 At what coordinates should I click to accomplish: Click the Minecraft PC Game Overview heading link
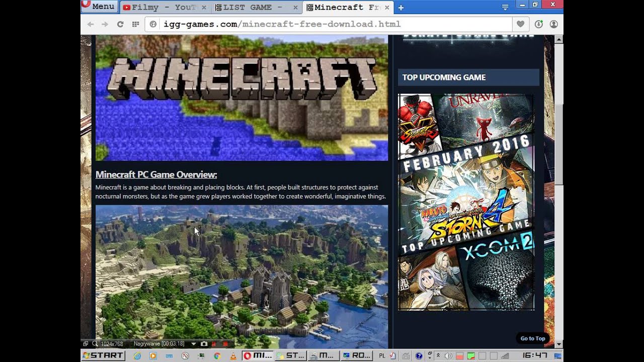pos(156,174)
